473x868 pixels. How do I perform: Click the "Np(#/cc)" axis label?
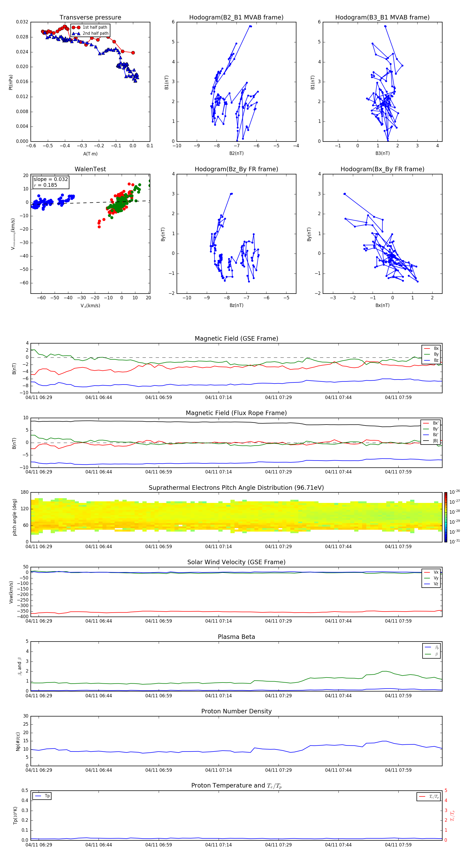point(18,741)
